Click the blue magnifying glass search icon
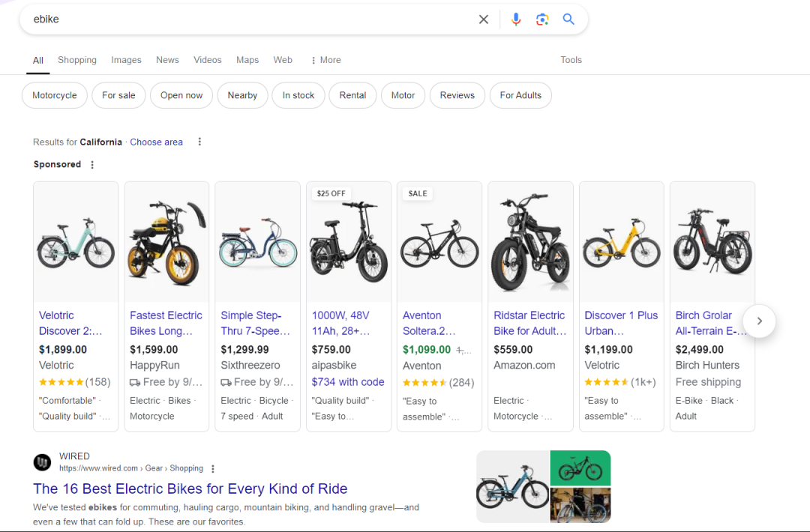 click(568, 19)
